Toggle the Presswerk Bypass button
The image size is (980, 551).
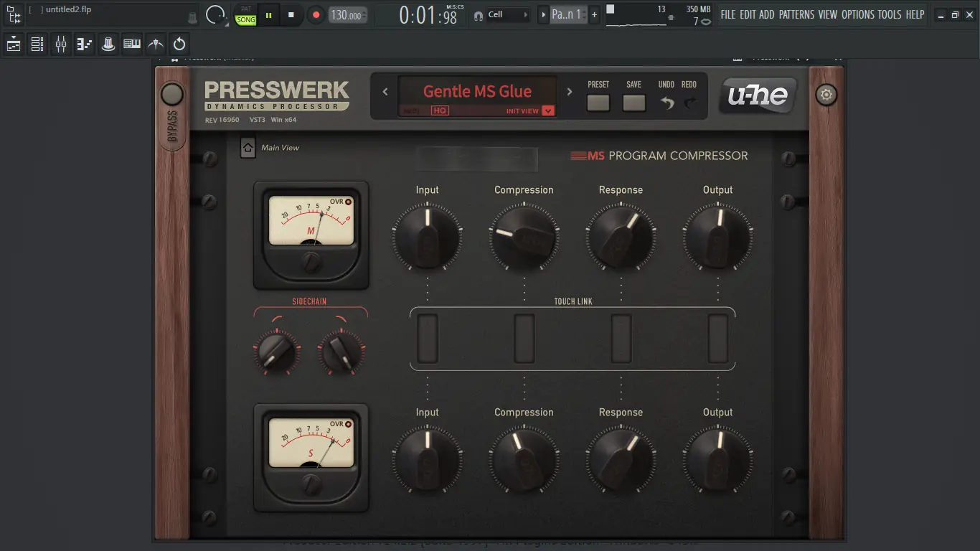[x=172, y=94]
